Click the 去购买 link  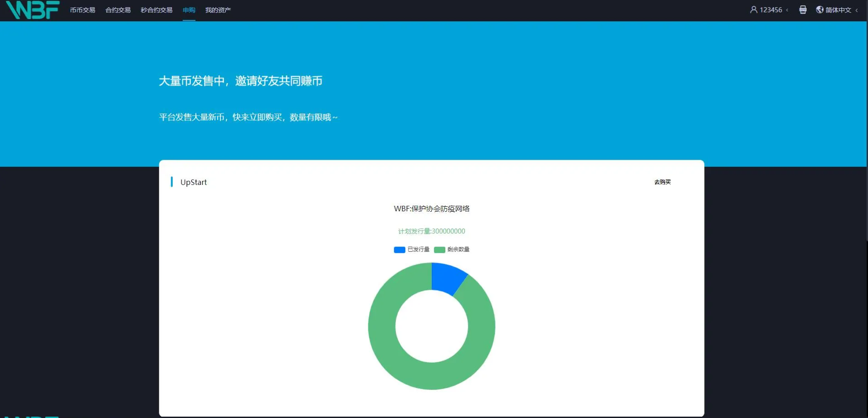pos(662,182)
